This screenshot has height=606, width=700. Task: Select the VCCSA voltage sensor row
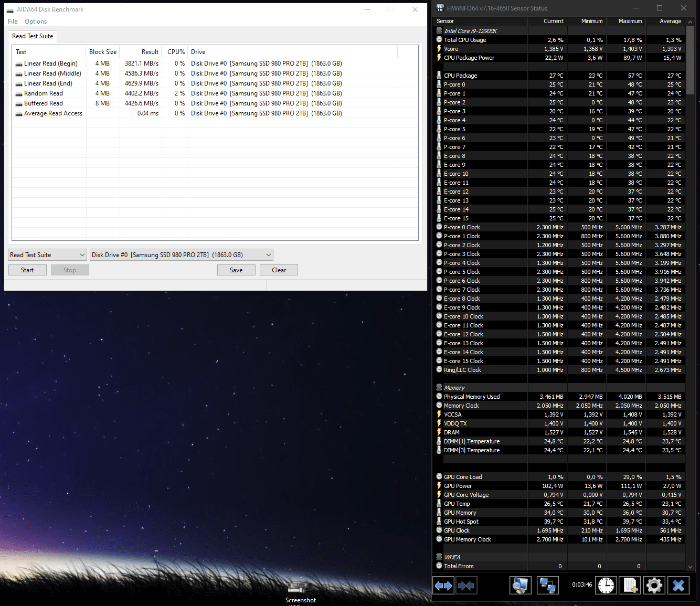(559, 414)
